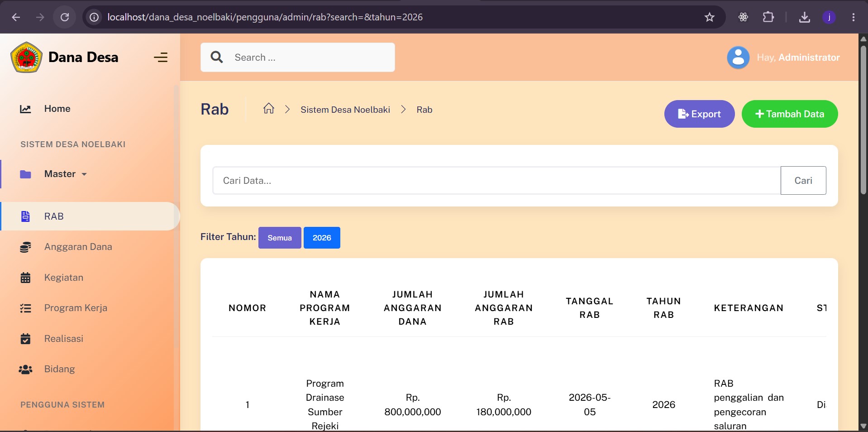The width and height of the screenshot is (868, 432).
Task: Select the Realisasi menu item
Action: tap(64, 339)
